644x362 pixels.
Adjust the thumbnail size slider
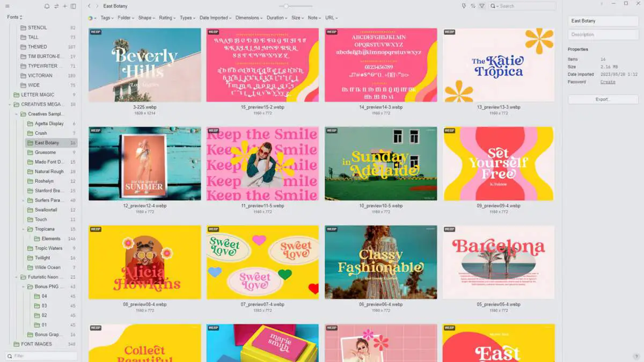pos(287,6)
